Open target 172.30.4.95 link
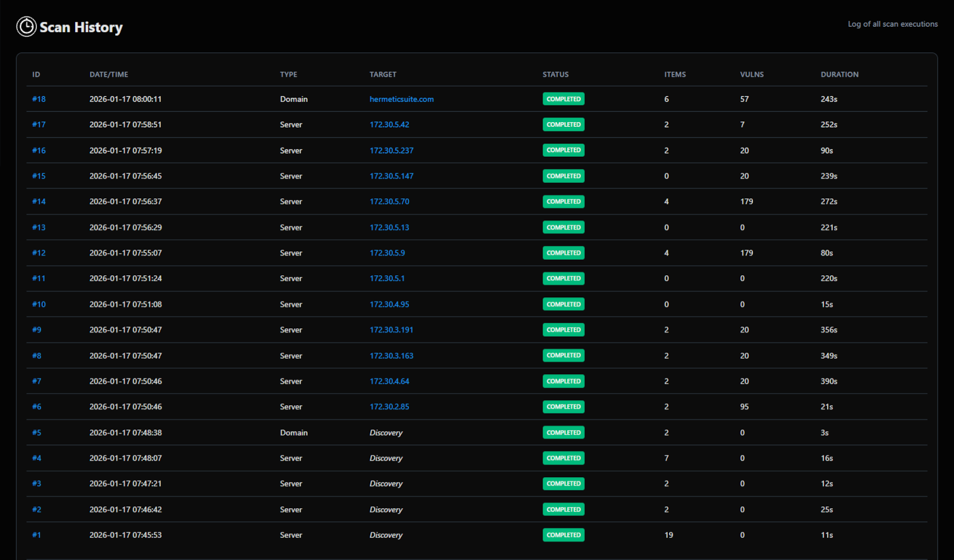The width and height of the screenshot is (954, 560). click(389, 304)
